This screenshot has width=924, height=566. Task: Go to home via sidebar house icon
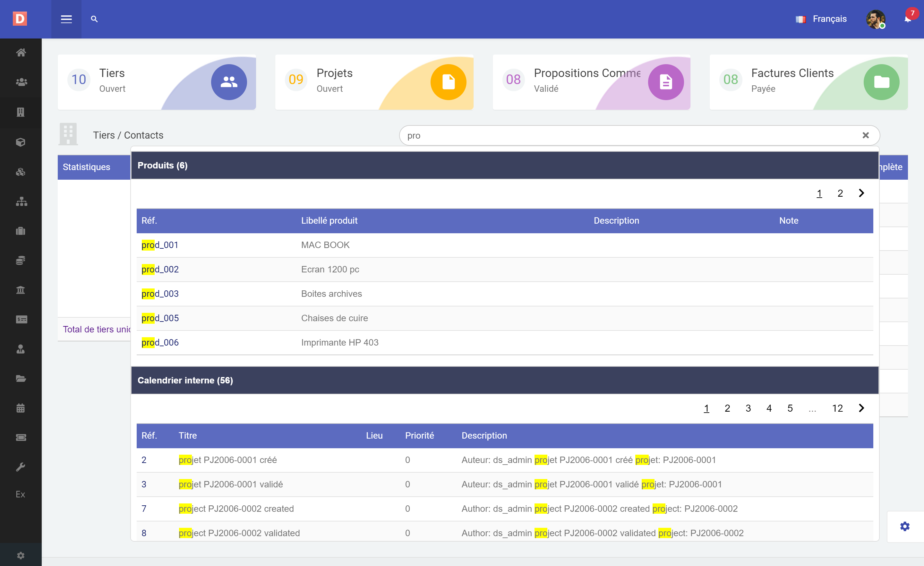pyautogui.click(x=21, y=53)
